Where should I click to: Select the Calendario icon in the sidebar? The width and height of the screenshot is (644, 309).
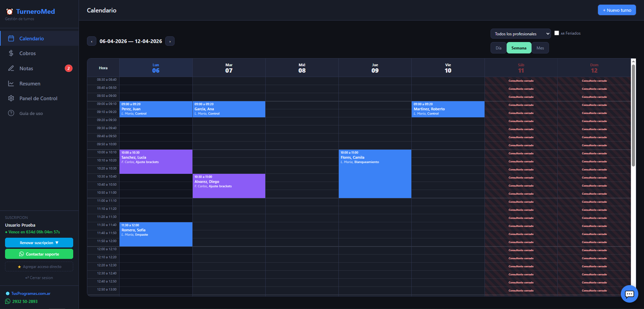click(x=11, y=38)
